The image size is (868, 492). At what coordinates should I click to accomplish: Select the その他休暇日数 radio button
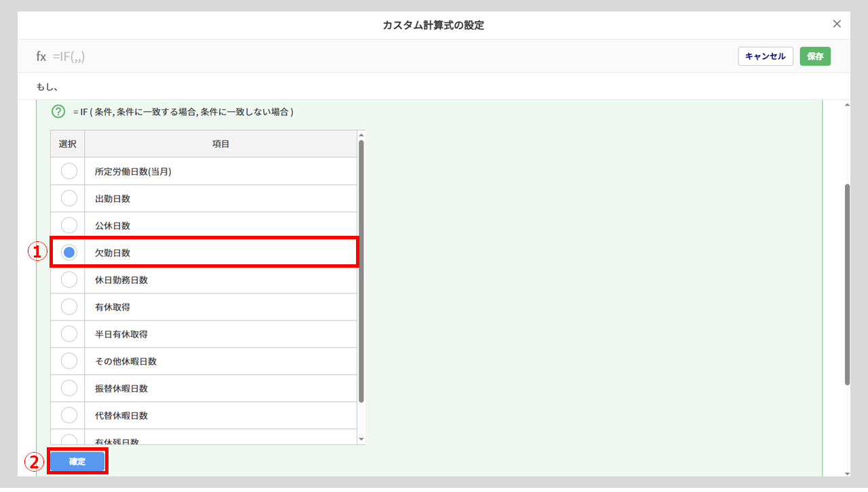tap(69, 361)
